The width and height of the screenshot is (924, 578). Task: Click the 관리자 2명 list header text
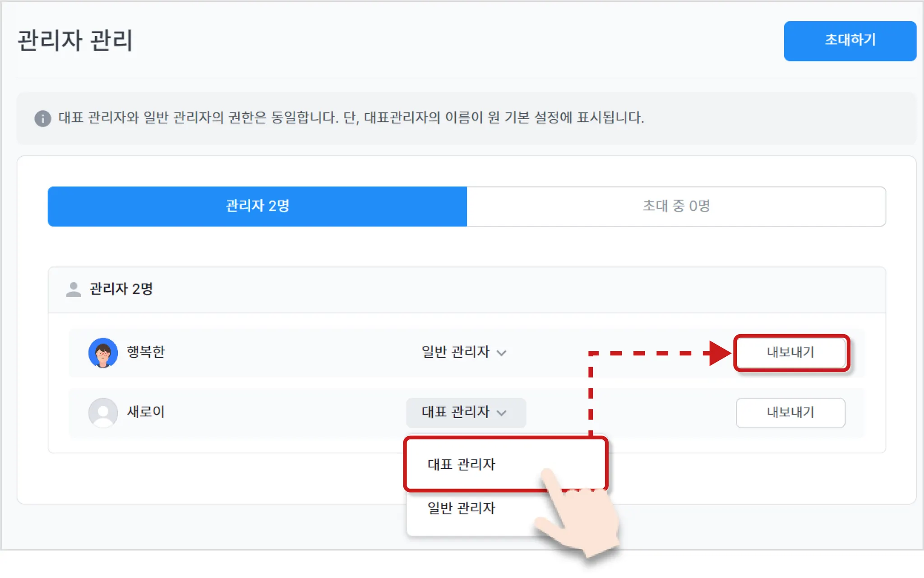pyautogui.click(x=121, y=289)
